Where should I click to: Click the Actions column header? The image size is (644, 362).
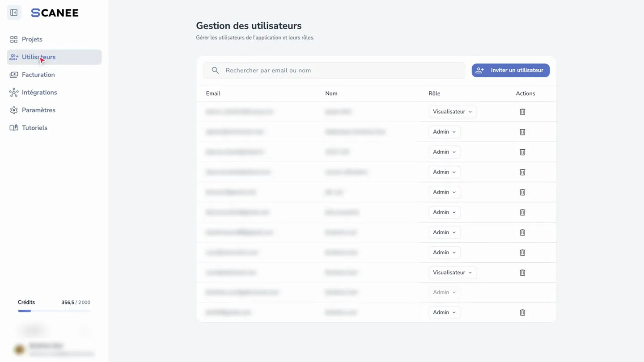pyautogui.click(x=525, y=93)
